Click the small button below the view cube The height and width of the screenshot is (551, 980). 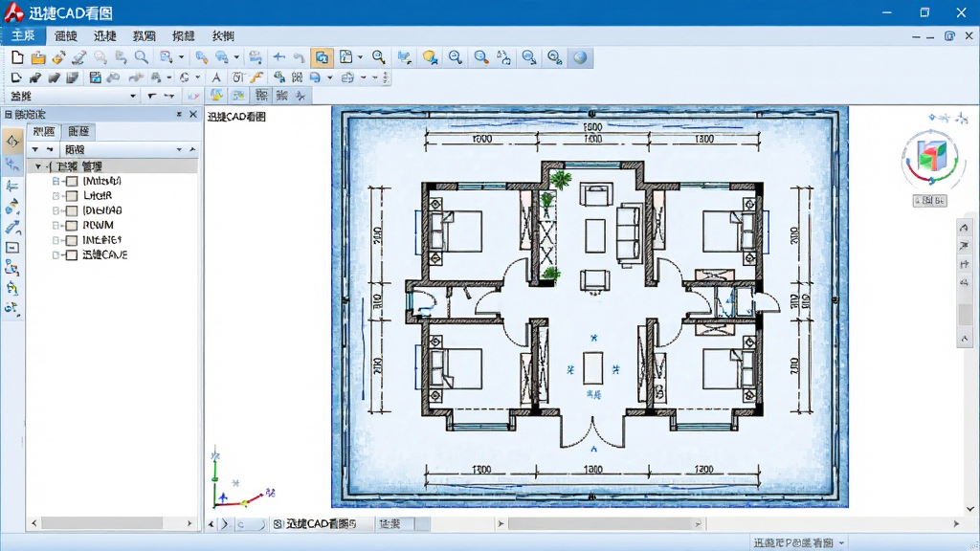930,201
